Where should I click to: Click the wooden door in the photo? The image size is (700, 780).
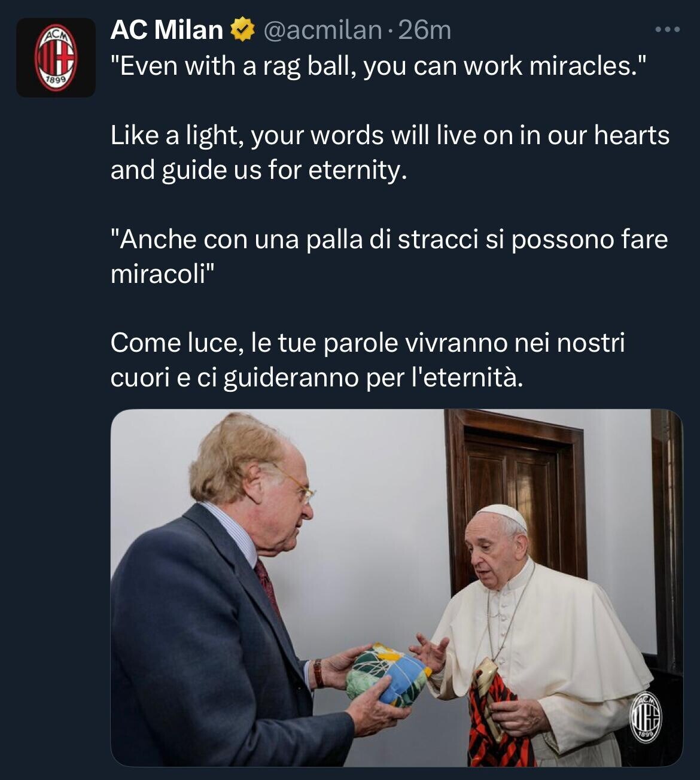point(516,496)
